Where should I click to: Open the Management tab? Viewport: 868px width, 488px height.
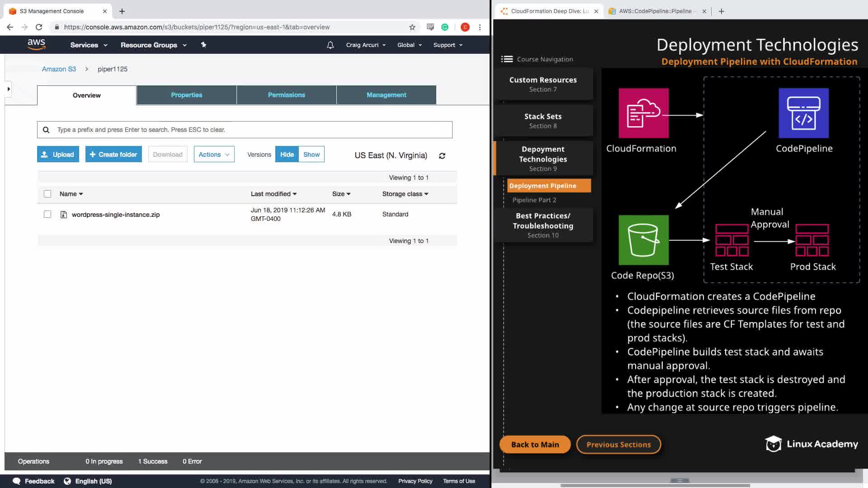(386, 95)
